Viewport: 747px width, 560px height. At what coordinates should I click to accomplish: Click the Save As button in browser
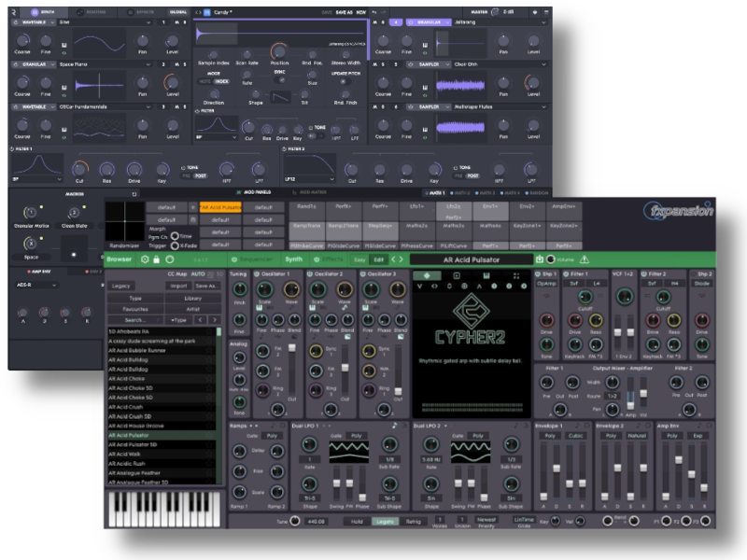pos(206,287)
